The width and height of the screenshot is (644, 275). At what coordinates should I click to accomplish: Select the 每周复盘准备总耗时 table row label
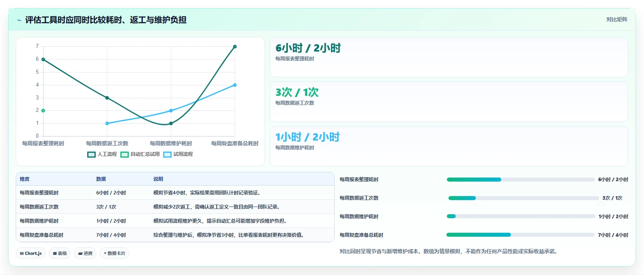click(x=42, y=235)
